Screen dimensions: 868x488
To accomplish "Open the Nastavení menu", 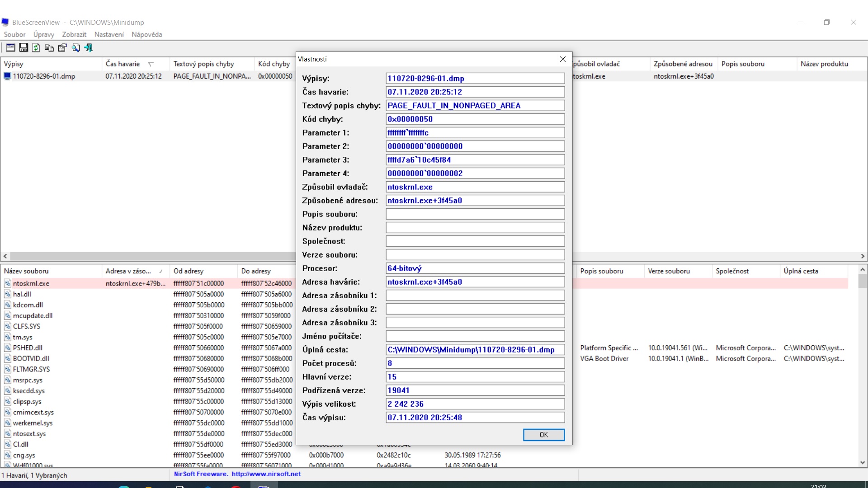I will (109, 34).
